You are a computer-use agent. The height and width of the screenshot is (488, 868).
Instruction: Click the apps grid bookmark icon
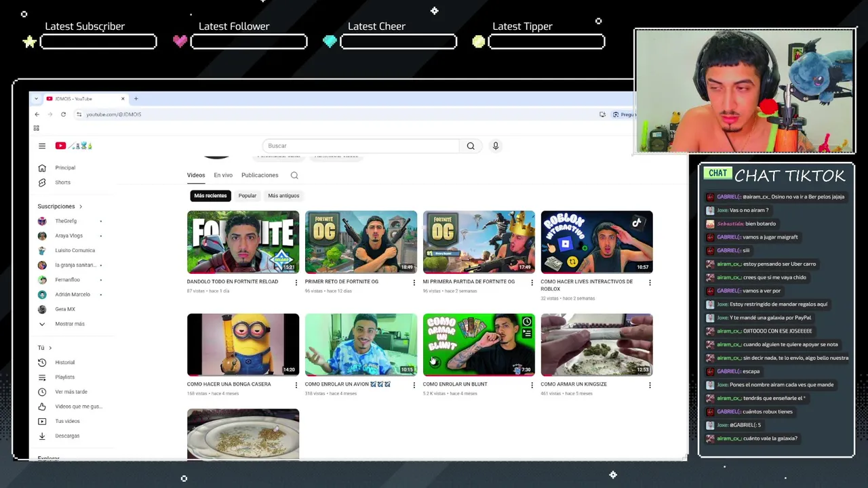pyautogui.click(x=36, y=128)
